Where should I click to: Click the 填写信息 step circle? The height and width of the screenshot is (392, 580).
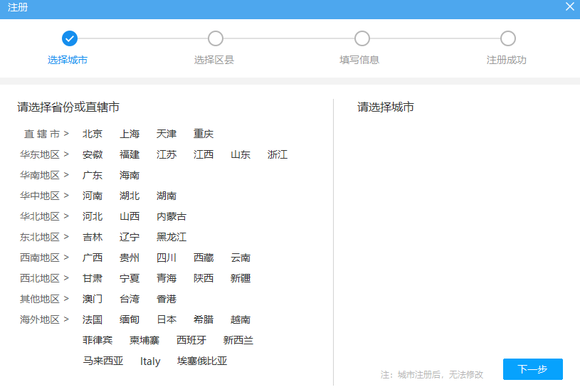point(362,38)
